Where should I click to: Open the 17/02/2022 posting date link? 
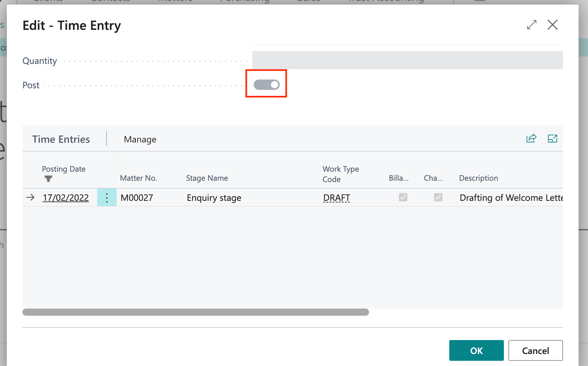(66, 198)
